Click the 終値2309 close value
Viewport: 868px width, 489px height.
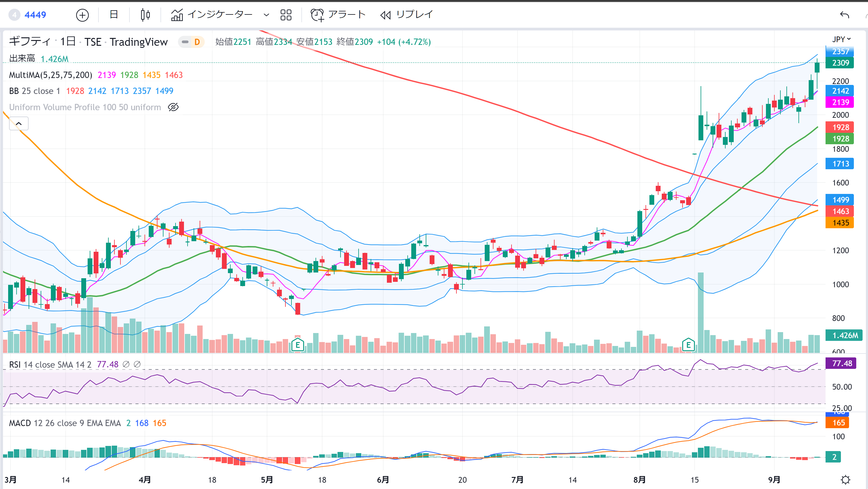click(x=354, y=42)
